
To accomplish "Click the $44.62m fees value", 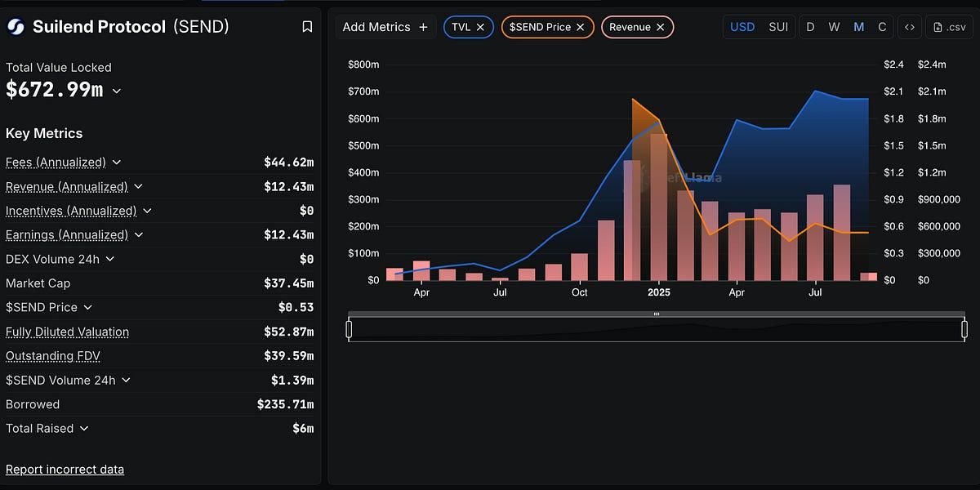I will (289, 163).
